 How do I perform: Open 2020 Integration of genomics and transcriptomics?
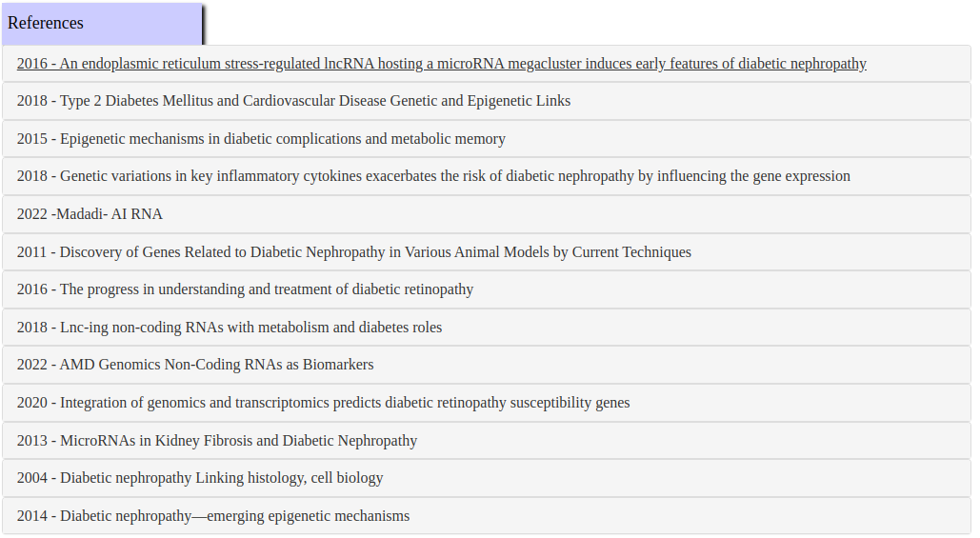[x=323, y=403]
